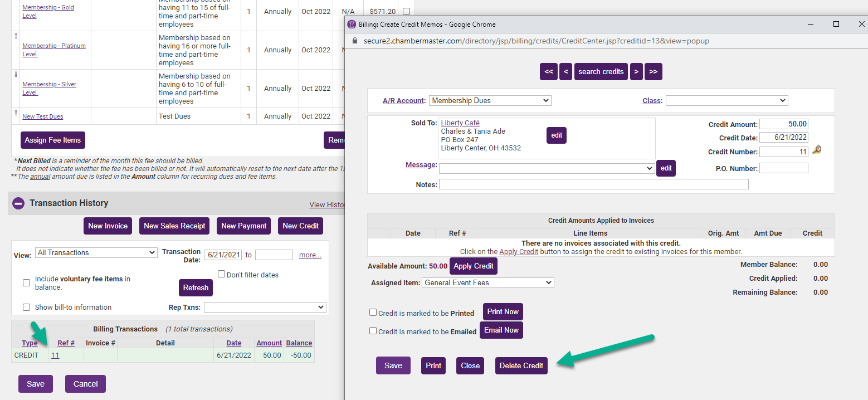Go to the next credit record
This screenshot has width=868, height=400.
(636, 72)
